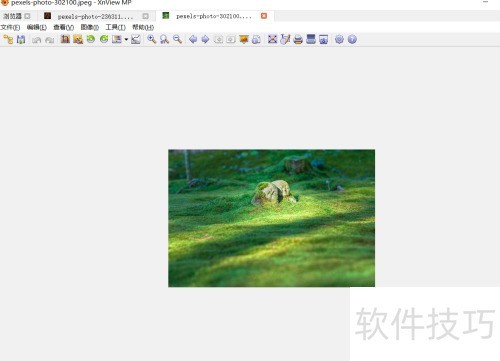500x361 pixels.
Task: Start slideshow orange screen icon
Action: click(x=244, y=39)
